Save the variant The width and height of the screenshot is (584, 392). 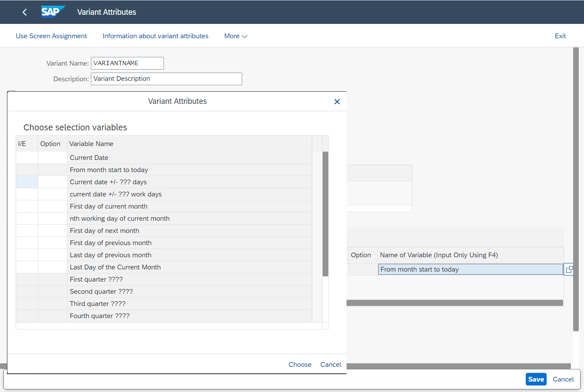point(536,379)
